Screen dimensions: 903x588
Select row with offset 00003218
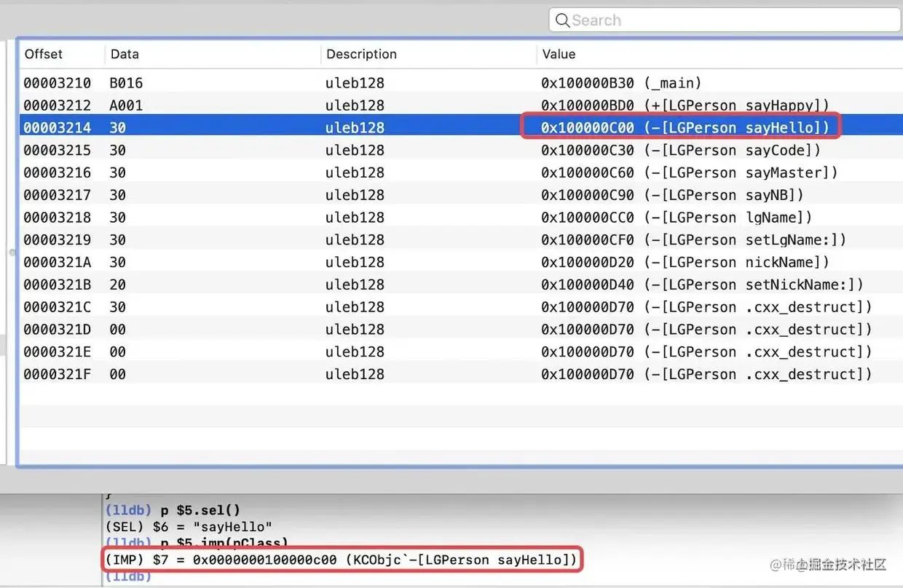coord(460,218)
